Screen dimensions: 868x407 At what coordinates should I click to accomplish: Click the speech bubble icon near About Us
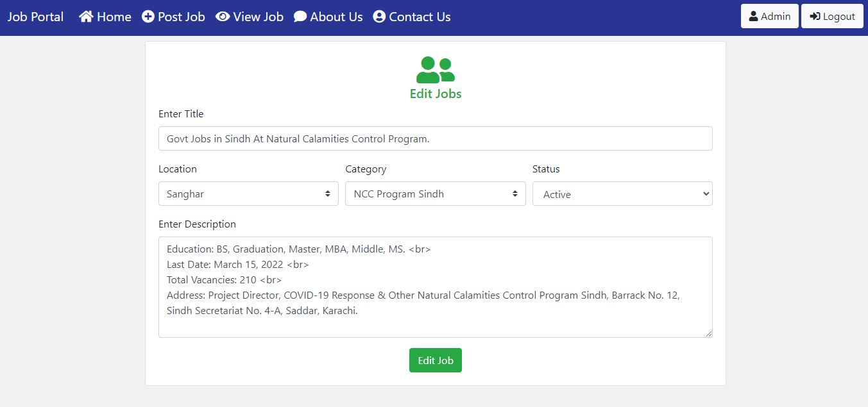299,17
